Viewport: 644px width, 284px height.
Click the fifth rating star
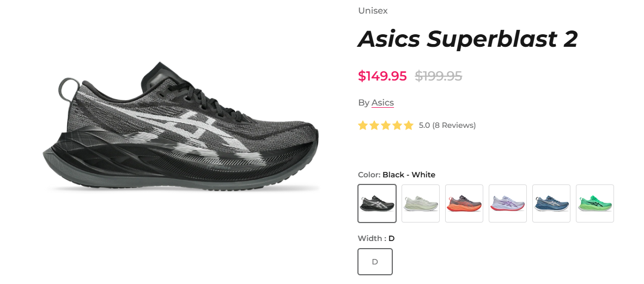tap(409, 126)
